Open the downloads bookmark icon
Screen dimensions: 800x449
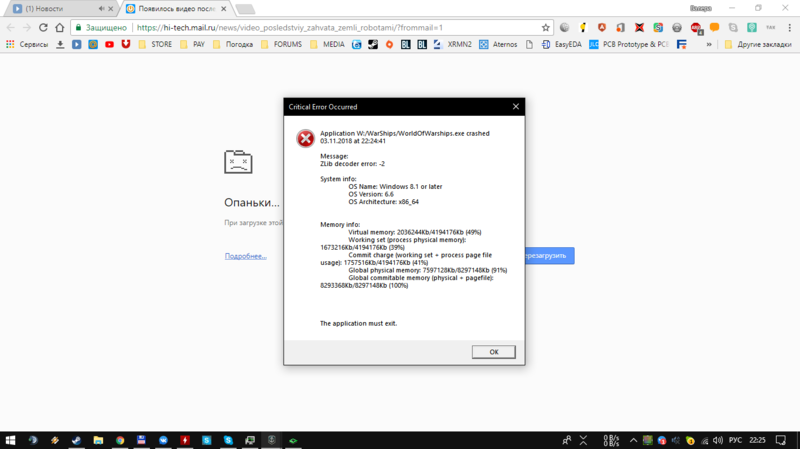tap(60, 44)
